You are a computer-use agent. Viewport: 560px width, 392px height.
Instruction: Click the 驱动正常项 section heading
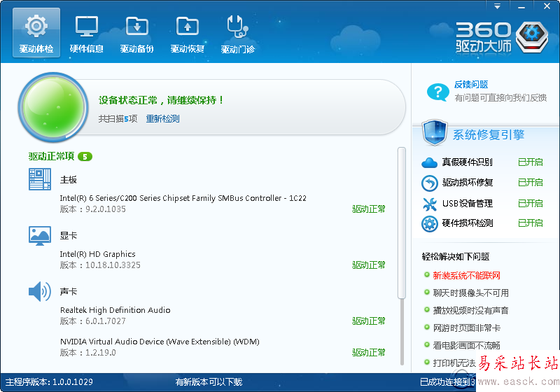coord(51,156)
